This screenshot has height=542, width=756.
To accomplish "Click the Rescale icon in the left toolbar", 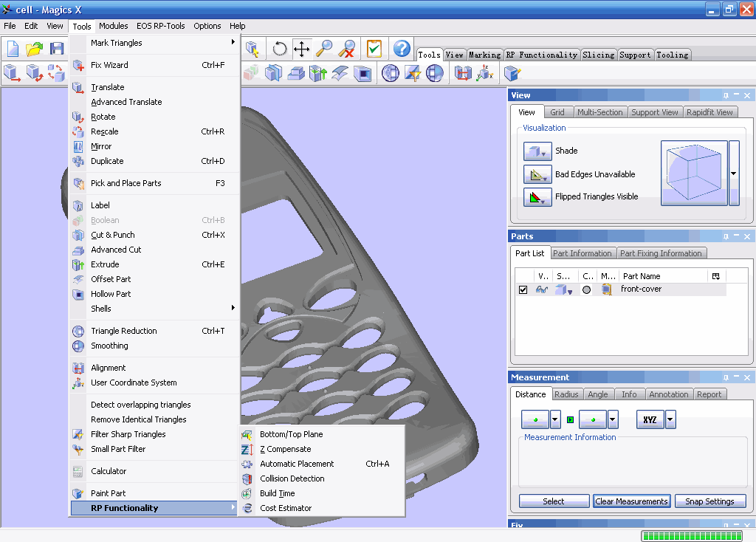I will pyautogui.click(x=56, y=73).
